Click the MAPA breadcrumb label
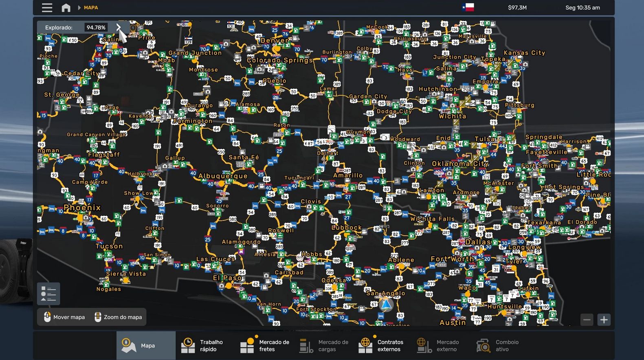This screenshot has width=644, height=360. click(91, 8)
